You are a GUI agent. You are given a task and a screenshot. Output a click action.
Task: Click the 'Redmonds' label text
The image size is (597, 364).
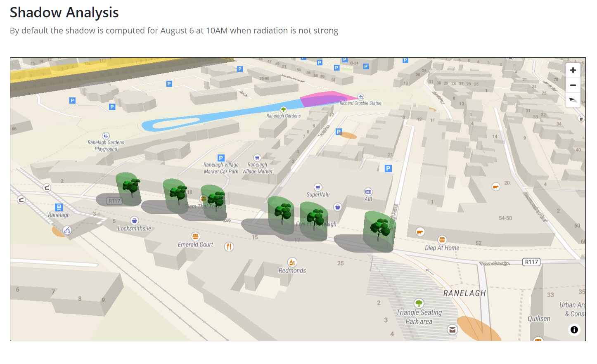292,271
